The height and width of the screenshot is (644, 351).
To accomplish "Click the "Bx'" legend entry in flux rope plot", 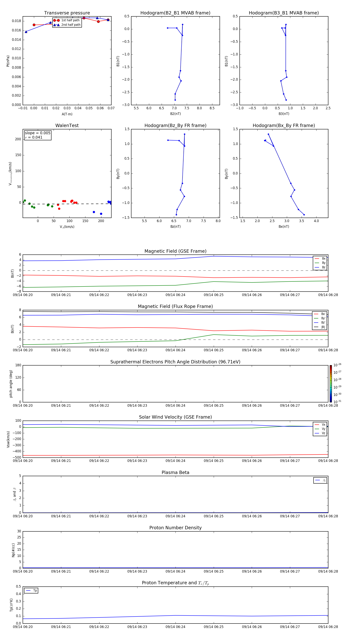I will click(320, 314).
